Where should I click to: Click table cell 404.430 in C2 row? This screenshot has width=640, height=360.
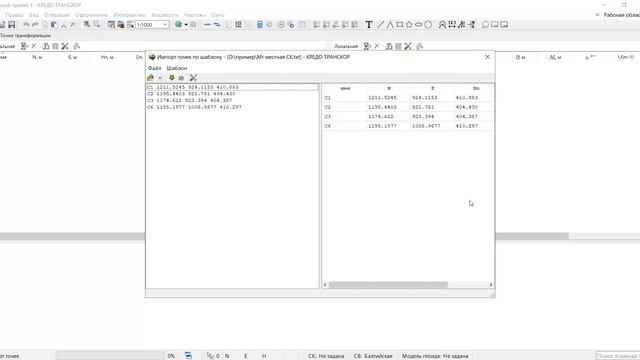pyautogui.click(x=473, y=107)
